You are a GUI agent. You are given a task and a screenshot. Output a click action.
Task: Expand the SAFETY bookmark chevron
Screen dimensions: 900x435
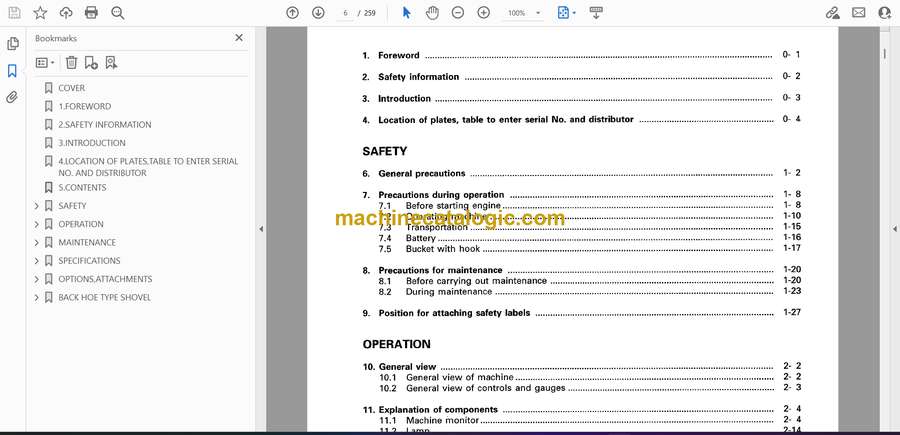(x=37, y=206)
